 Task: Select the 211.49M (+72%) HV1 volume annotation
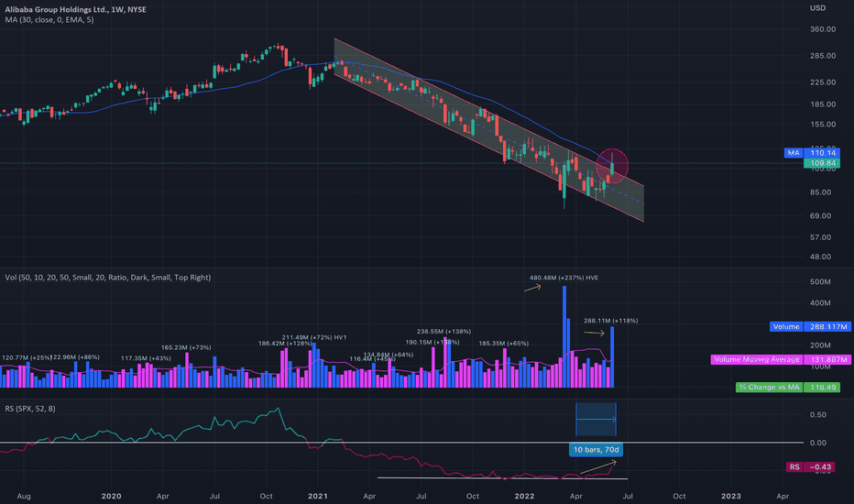click(x=314, y=338)
